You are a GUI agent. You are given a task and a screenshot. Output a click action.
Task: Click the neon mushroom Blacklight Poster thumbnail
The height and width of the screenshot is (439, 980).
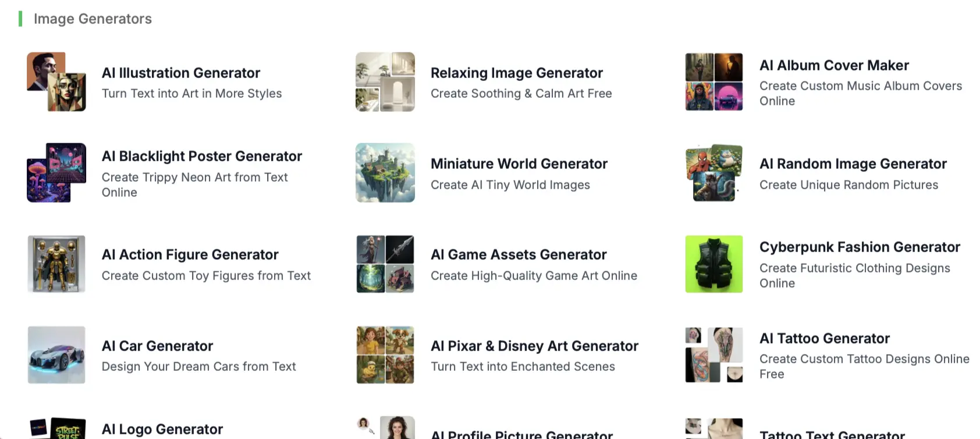pyautogui.click(x=56, y=173)
